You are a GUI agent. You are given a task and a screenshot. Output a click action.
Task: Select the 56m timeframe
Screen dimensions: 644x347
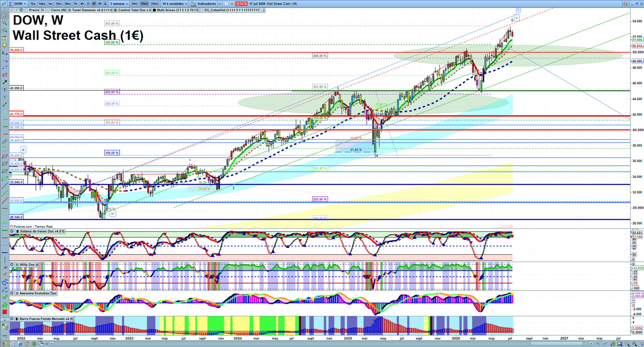68,4
